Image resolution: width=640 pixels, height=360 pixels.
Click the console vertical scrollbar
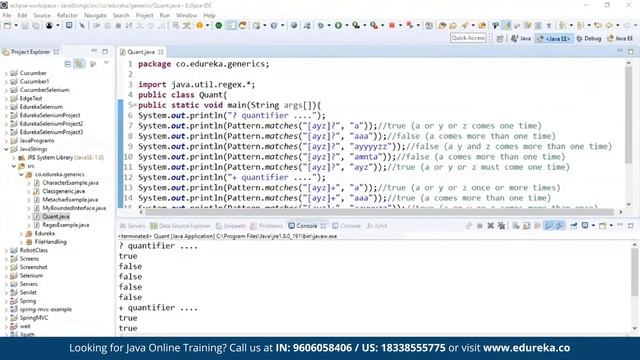(634, 271)
